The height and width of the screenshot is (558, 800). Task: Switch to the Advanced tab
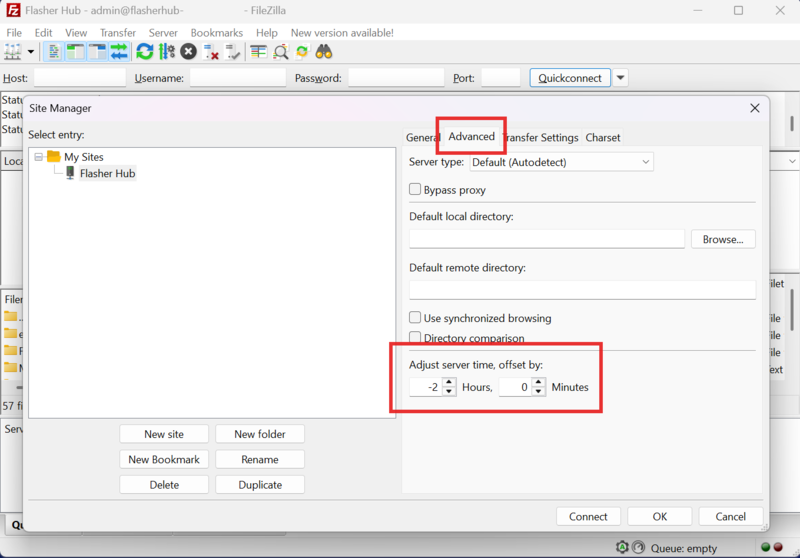(471, 136)
